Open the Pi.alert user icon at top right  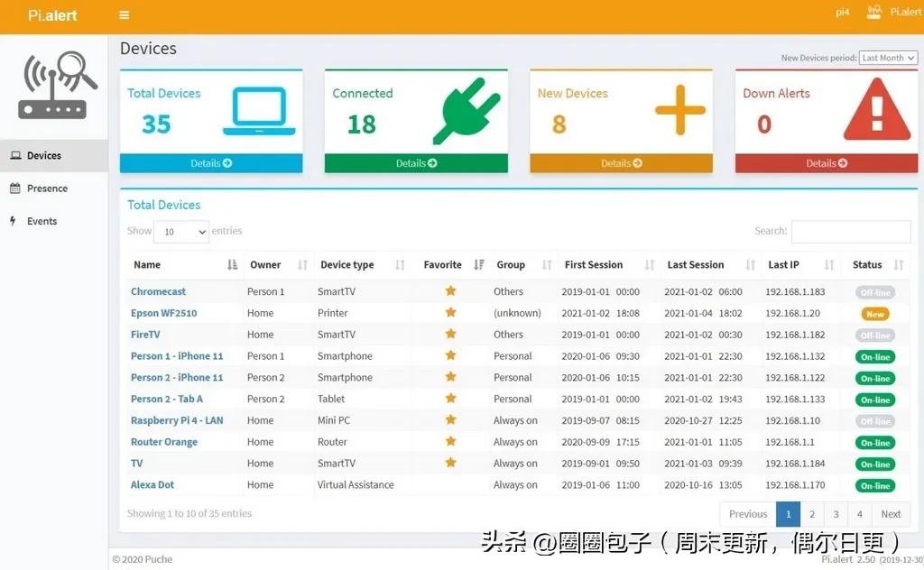[873, 12]
